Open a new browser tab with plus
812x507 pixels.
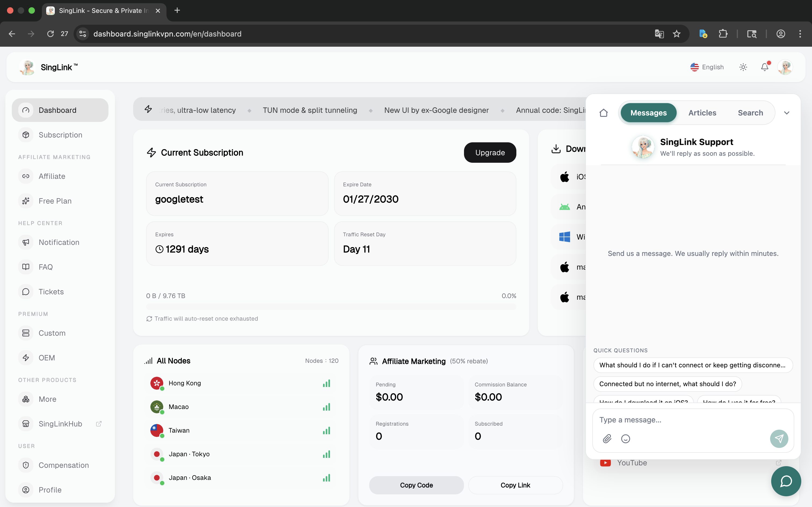177,10
